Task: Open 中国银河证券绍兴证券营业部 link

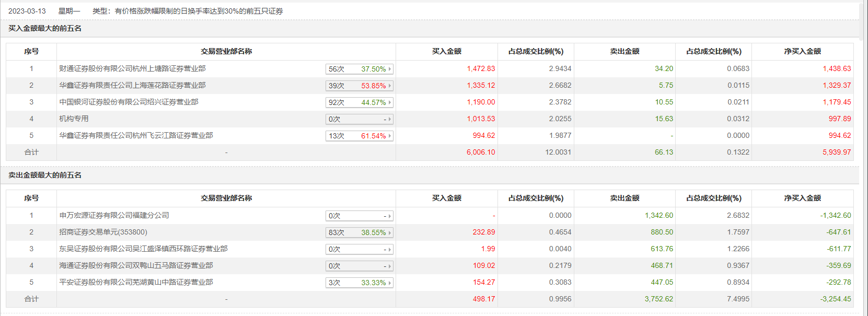Action: [129, 102]
